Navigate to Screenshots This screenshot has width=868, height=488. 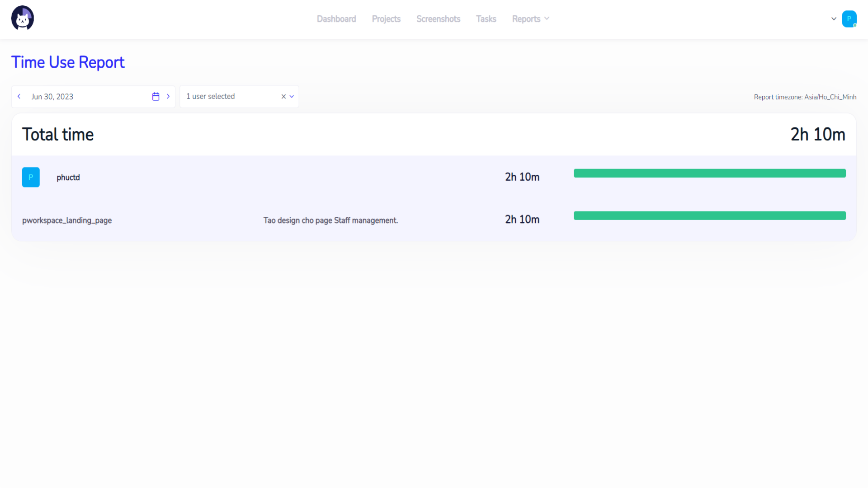tap(438, 19)
